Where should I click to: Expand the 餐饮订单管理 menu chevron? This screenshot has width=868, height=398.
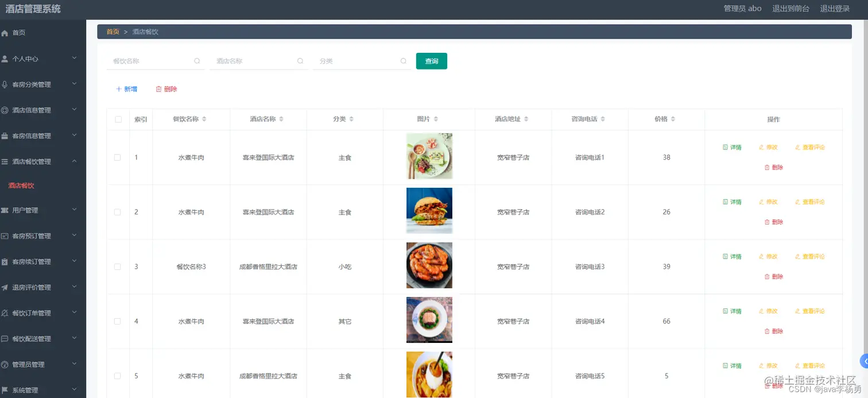click(x=74, y=312)
